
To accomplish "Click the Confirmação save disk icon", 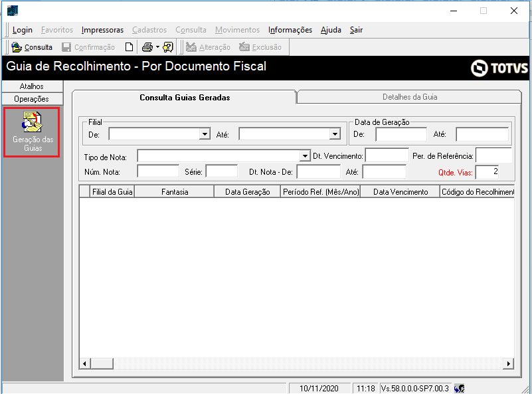I will [x=66, y=47].
